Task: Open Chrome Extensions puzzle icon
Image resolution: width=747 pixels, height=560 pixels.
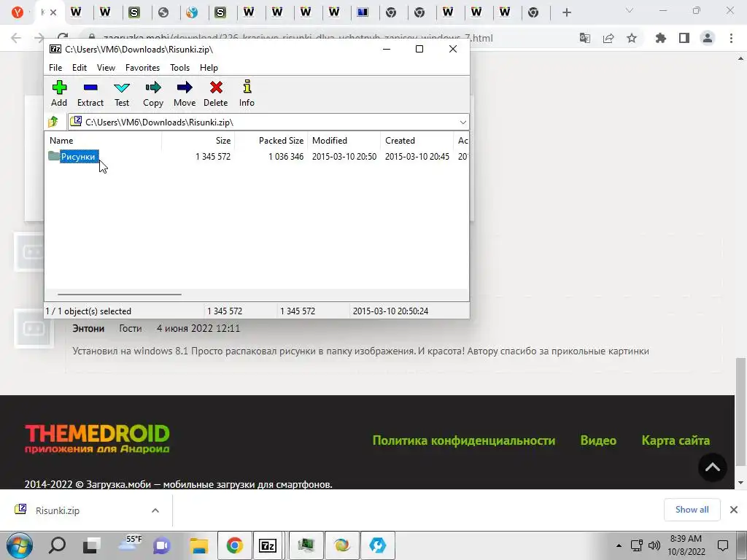Action: point(661,38)
